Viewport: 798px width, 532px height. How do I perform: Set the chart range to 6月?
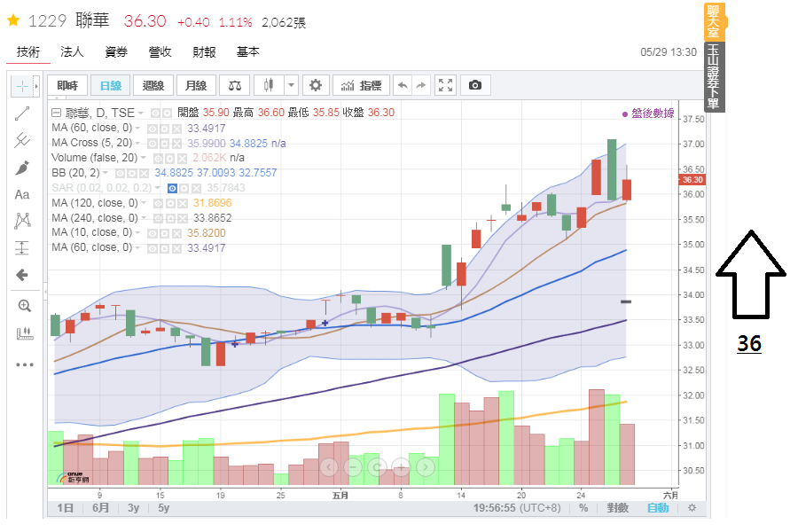[x=100, y=508]
